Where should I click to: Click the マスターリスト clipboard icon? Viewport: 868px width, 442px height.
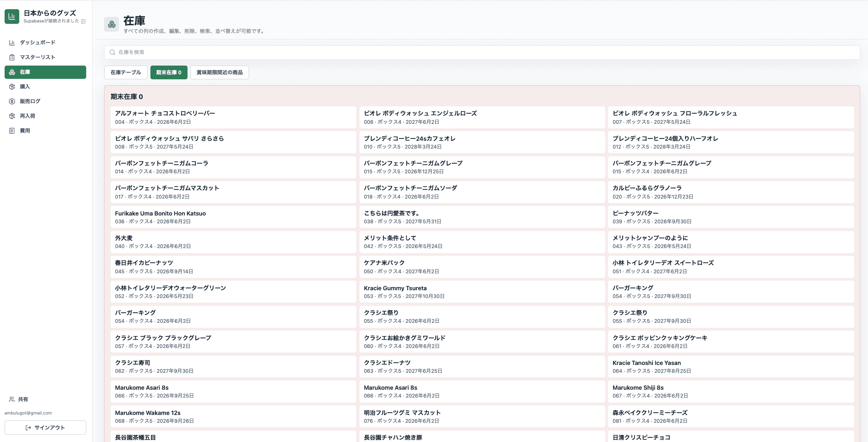[12, 57]
